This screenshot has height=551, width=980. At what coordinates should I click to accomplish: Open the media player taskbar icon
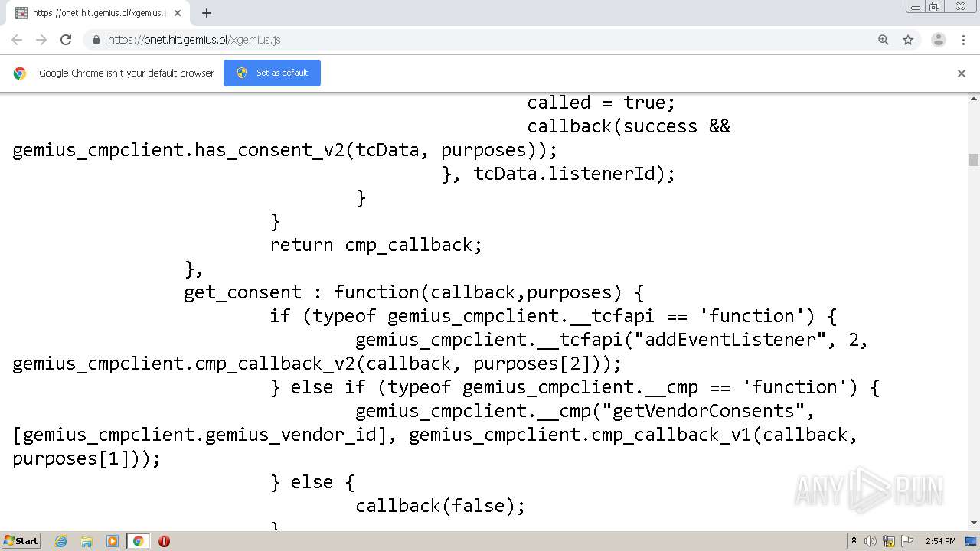click(x=112, y=541)
